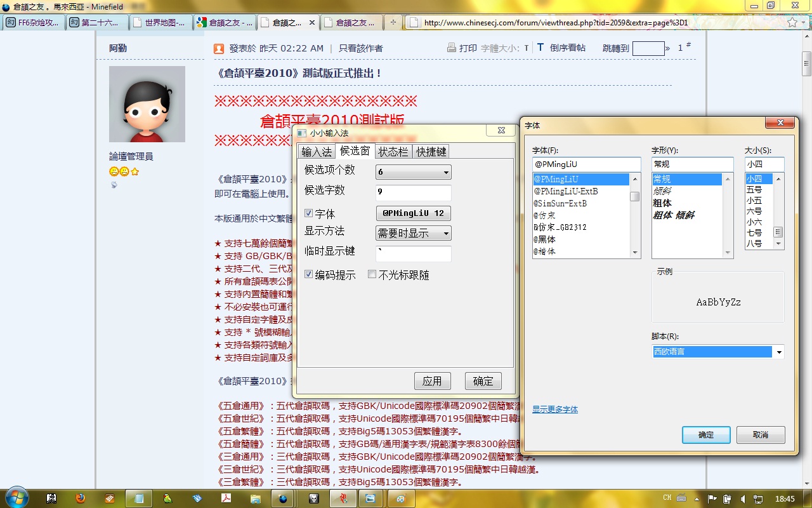This screenshot has width=812, height=508.
Task: Click 取消 in the 字体 dialog
Action: pos(761,435)
